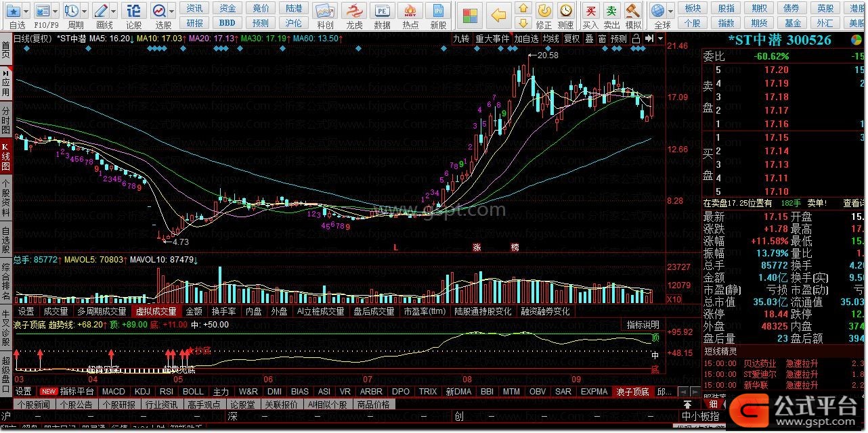Open the 个股新闻 stock news tab
Image resolution: width=868 pixels, height=433 pixels.
point(34,405)
